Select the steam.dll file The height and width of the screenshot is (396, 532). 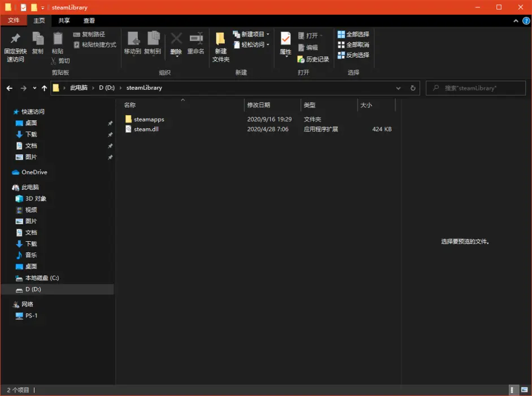coord(146,129)
